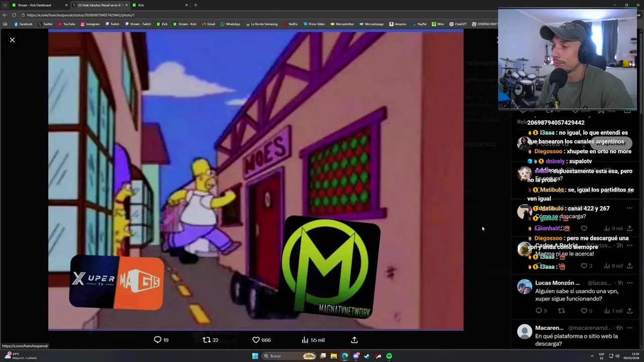The image size is (644, 362).
Task: Open more options on the 'Cómo se descarga?' comment
Action: tap(629, 208)
